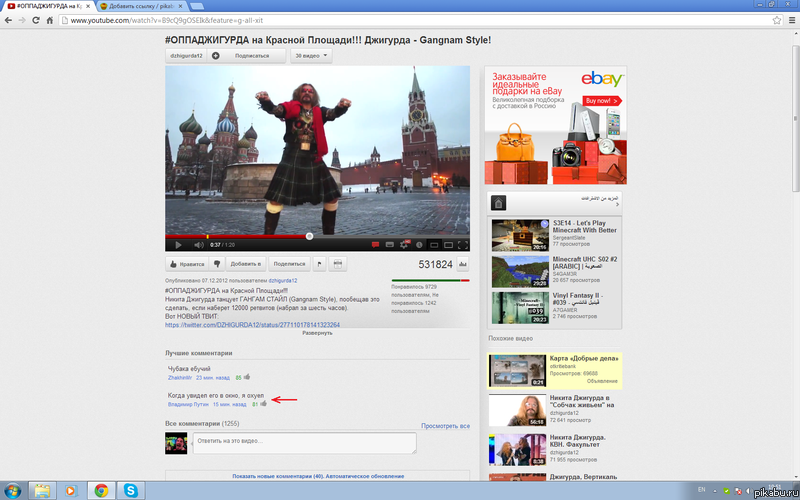Open Никита Джигурда в Собчак живьем video

click(555, 410)
